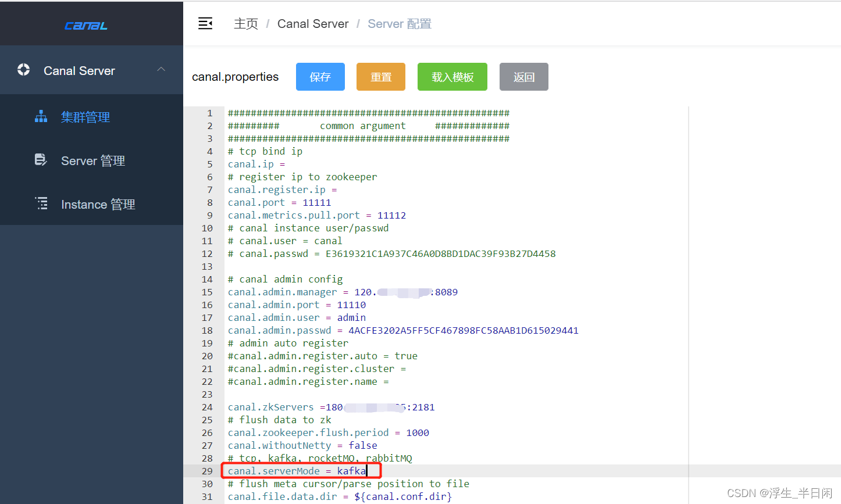Open Server 管理 menu item
The height and width of the screenshot is (504, 841).
91,160
